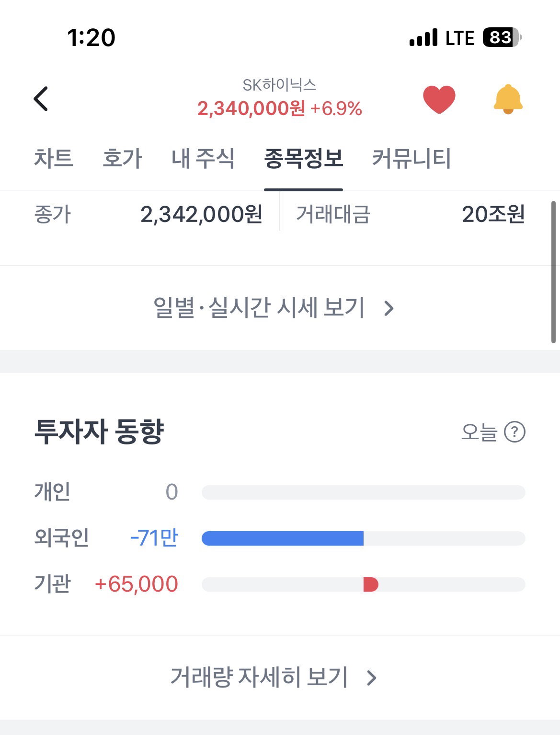560x735 pixels.
Task: Go to the 커뮤니티 tab
Action: coord(411,158)
